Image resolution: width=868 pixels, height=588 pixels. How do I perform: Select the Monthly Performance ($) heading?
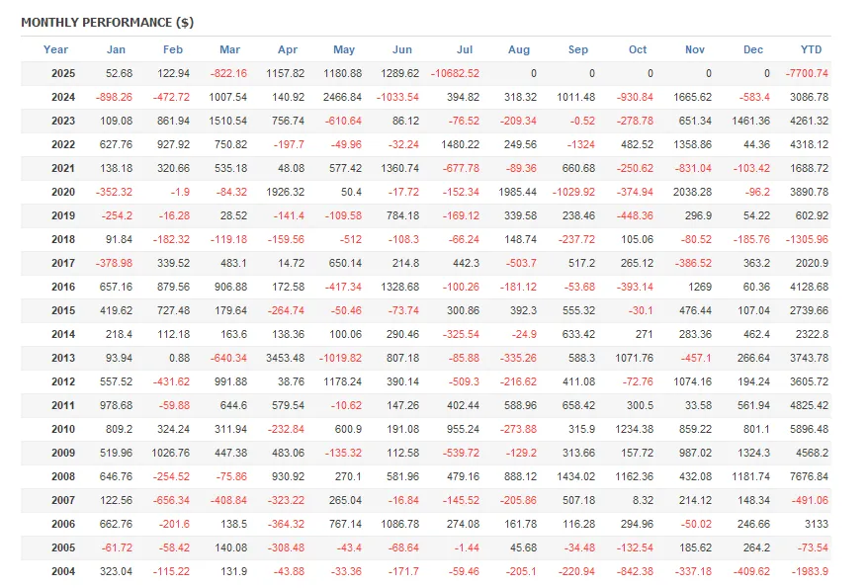tap(108, 23)
